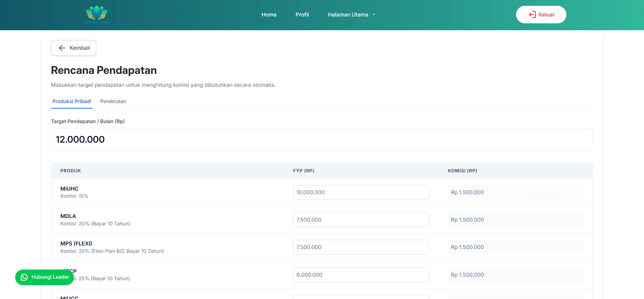Click the MDLA komisi value box
The height and width of the screenshot is (299, 644).
pyautogui.click(x=515, y=220)
